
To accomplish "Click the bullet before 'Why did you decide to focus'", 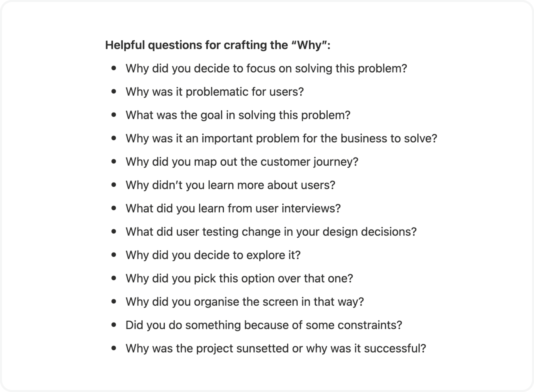I will pyautogui.click(x=113, y=68).
